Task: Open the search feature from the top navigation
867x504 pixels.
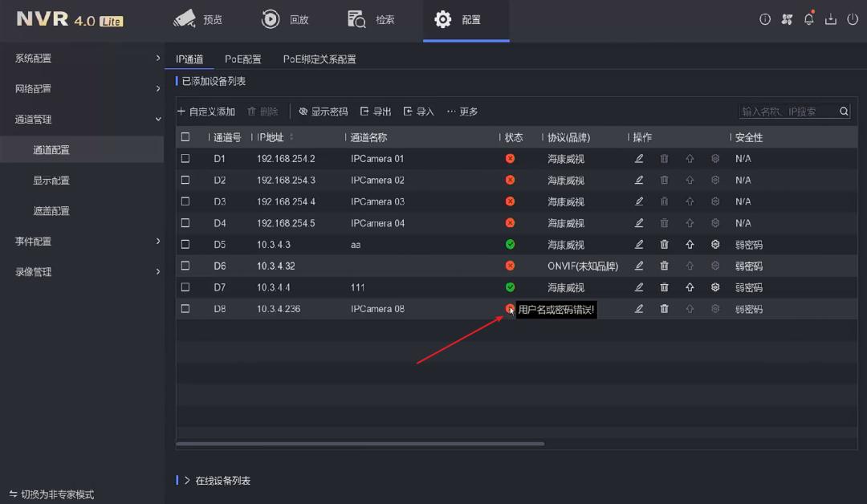Action: (371, 18)
